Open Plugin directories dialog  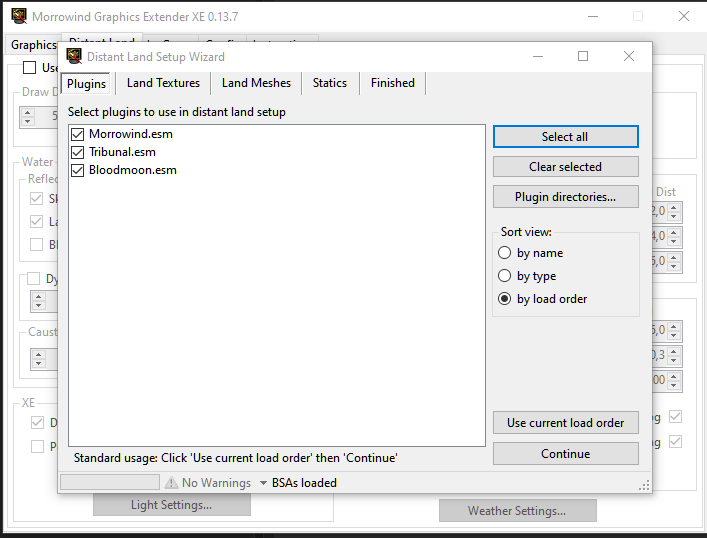point(565,197)
